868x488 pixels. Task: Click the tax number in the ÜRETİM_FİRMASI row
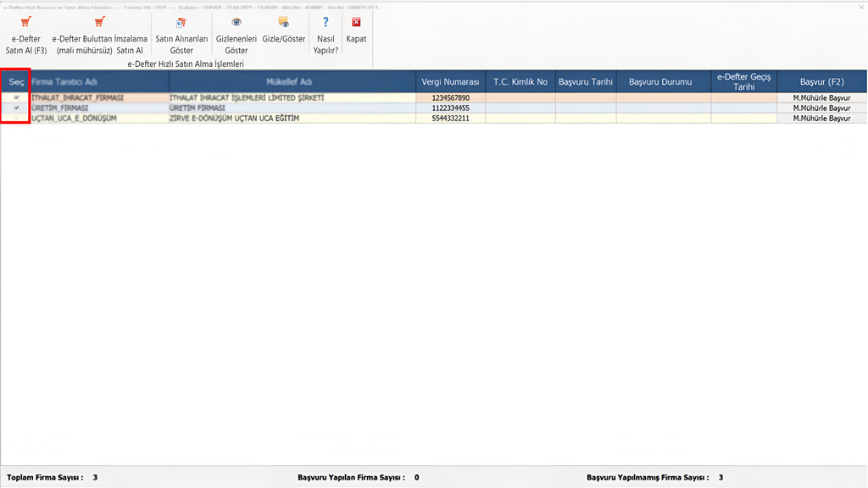(450, 108)
